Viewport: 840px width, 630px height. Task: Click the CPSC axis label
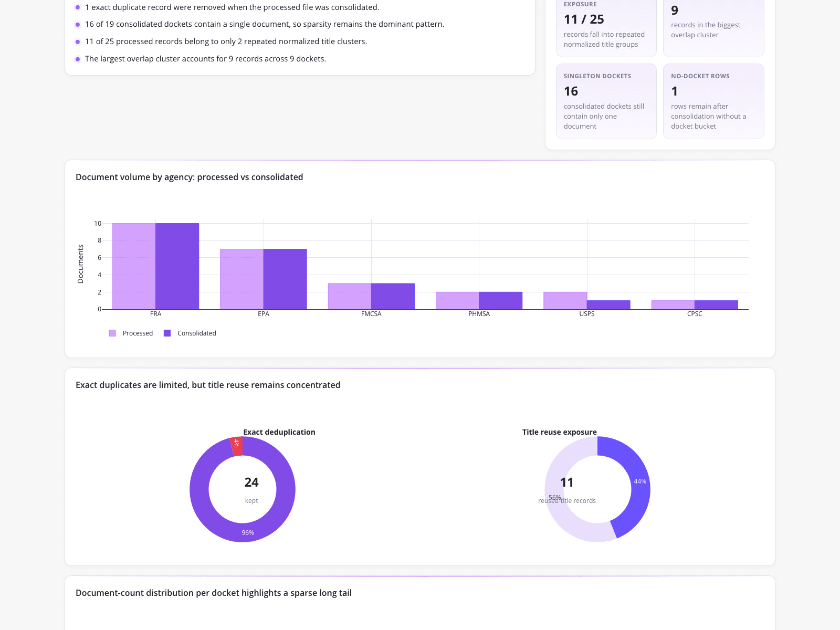coord(695,314)
